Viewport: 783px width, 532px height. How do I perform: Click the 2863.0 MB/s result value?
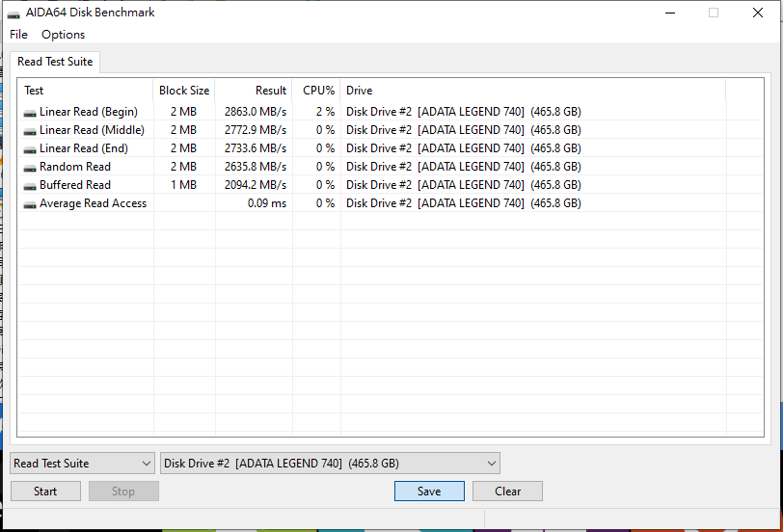pyautogui.click(x=256, y=112)
